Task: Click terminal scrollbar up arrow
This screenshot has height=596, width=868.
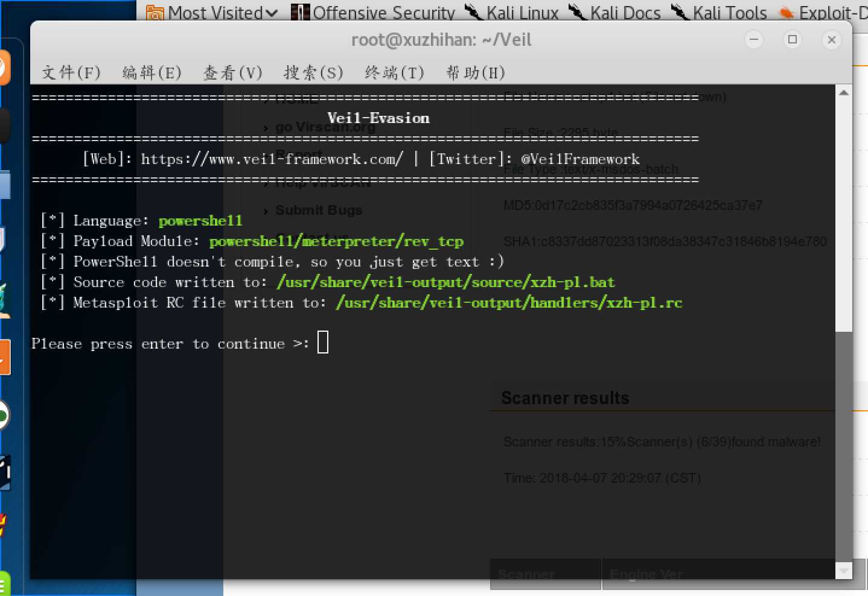Action: coord(844,93)
